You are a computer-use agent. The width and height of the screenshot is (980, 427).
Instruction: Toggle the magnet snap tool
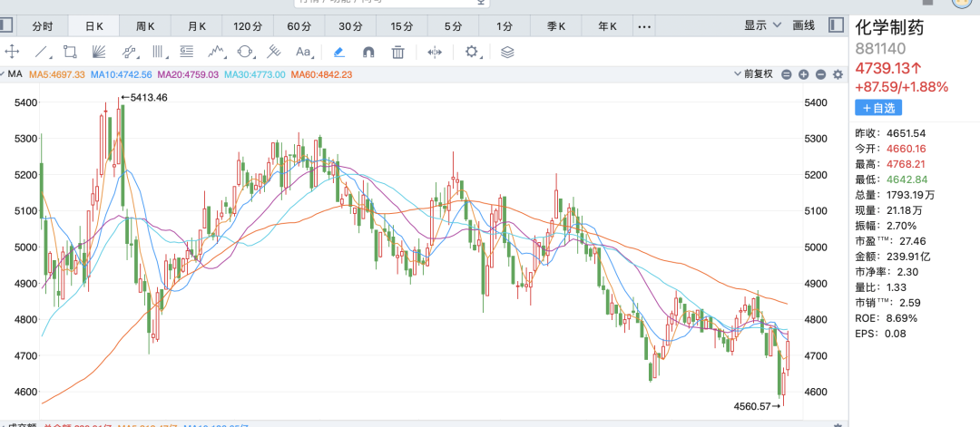[x=368, y=52]
